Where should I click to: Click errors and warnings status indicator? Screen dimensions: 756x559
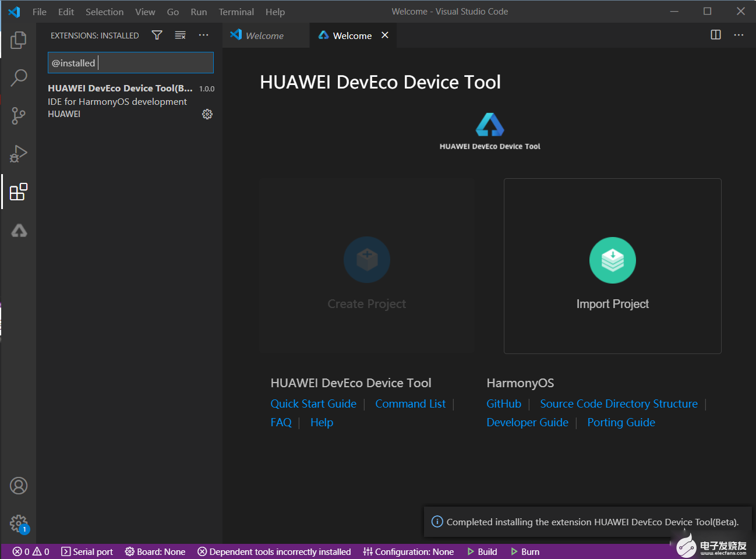(31, 551)
